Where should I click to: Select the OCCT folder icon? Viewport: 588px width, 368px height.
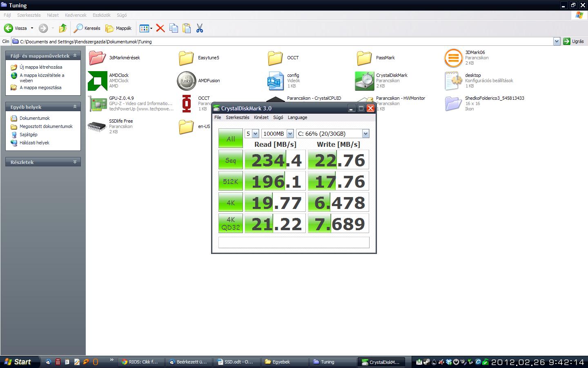click(275, 58)
